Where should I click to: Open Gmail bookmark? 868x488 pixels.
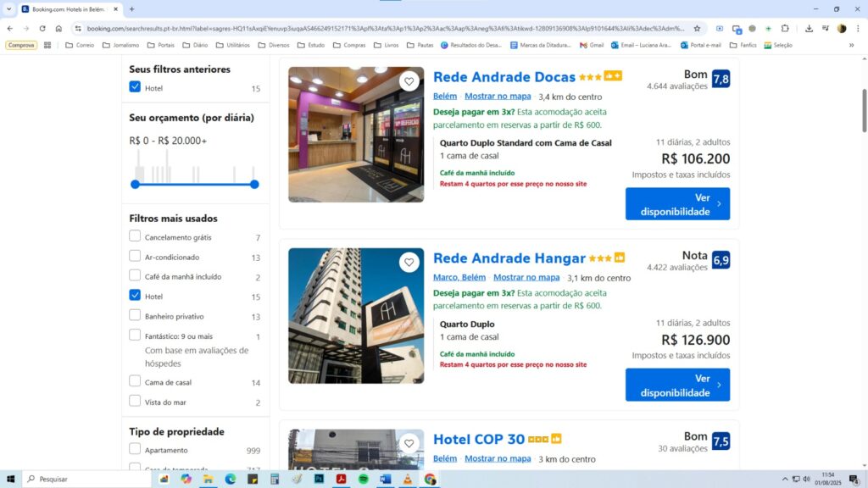pyautogui.click(x=591, y=46)
